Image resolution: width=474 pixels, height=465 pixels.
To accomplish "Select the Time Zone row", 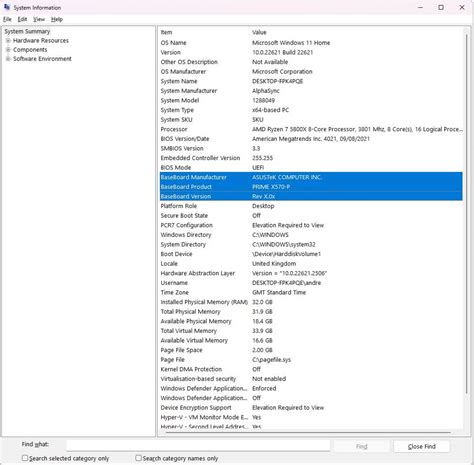I will coord(311,292).
